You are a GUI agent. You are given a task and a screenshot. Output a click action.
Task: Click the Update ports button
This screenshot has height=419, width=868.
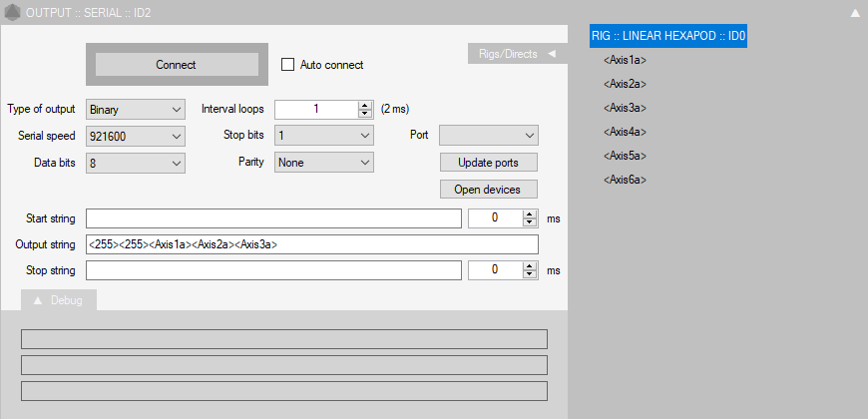(x=489, y=163)
